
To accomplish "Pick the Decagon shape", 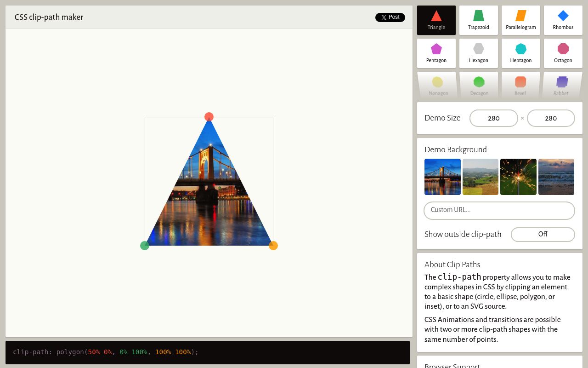I will pos(479,86).
